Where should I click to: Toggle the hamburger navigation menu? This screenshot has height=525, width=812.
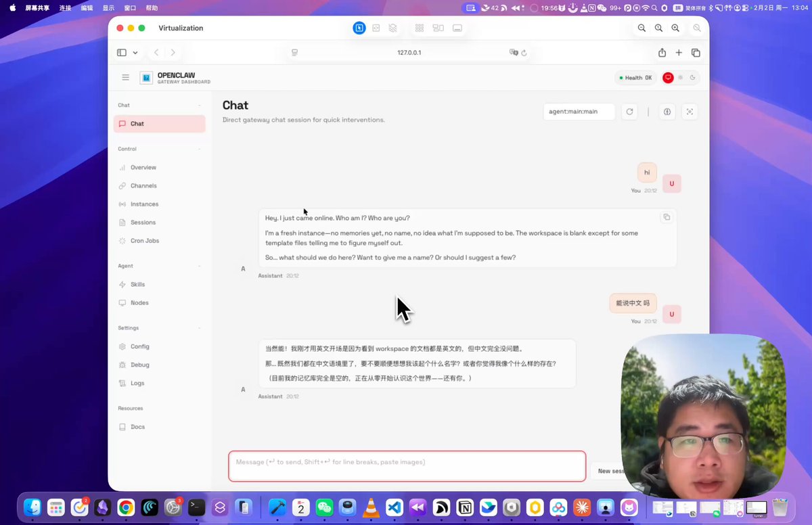point(125,78)
